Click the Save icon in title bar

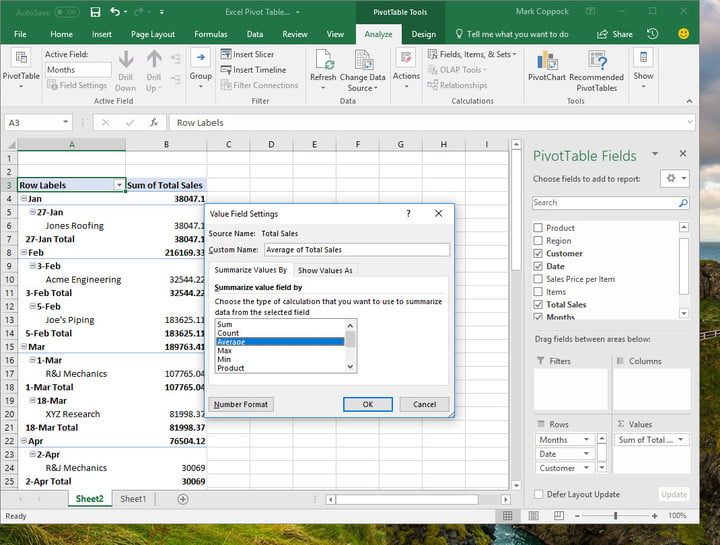[x=94, y=12]
